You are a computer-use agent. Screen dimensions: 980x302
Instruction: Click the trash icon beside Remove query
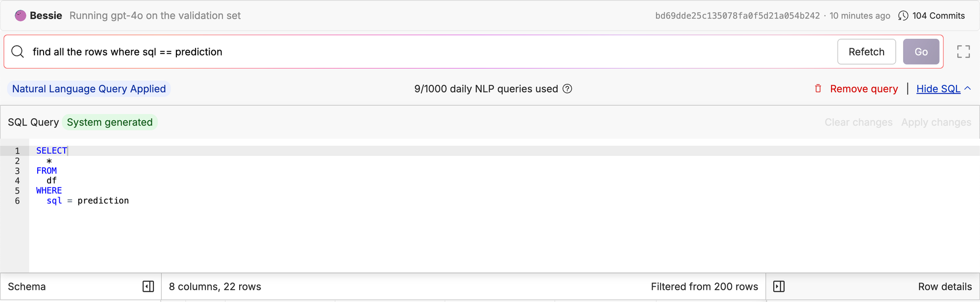(x=818, y=89)
